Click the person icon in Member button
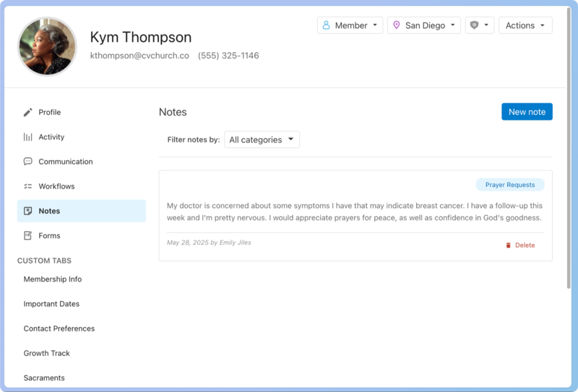This screenshot has height=392, width=578. click(x=326, y=25)
